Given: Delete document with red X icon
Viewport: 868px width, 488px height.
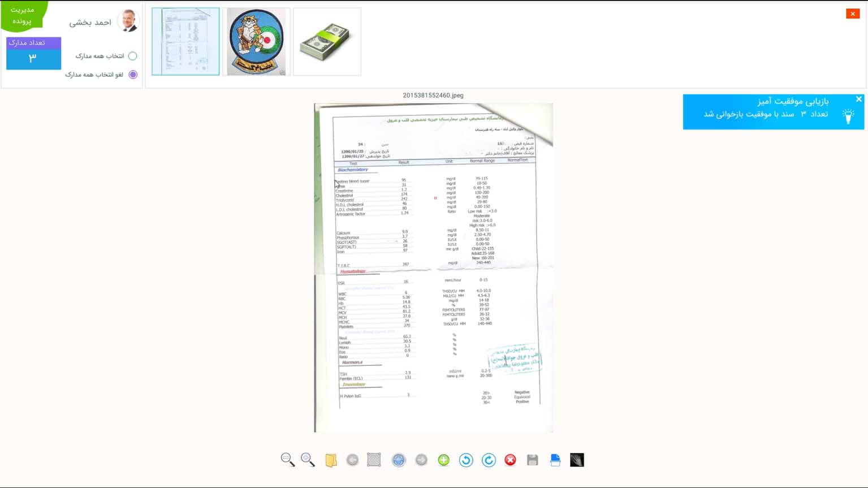Looking at the screenshot, I should [x=510, y=460].
